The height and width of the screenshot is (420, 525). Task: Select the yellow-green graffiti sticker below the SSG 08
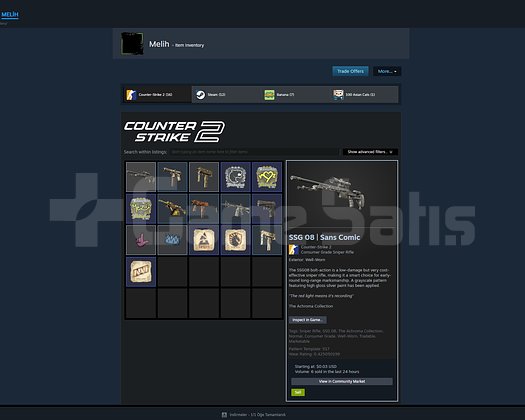[x=141, y=208]
